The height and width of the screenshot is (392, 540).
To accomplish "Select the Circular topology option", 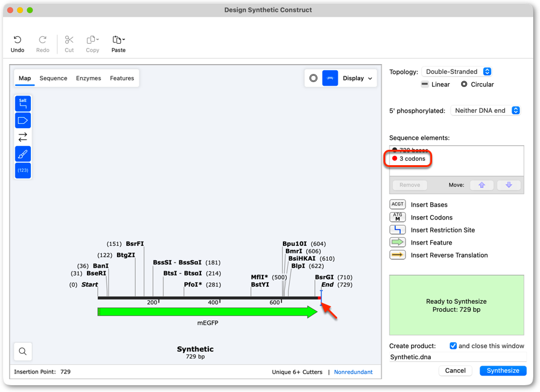I will point(477,84).
